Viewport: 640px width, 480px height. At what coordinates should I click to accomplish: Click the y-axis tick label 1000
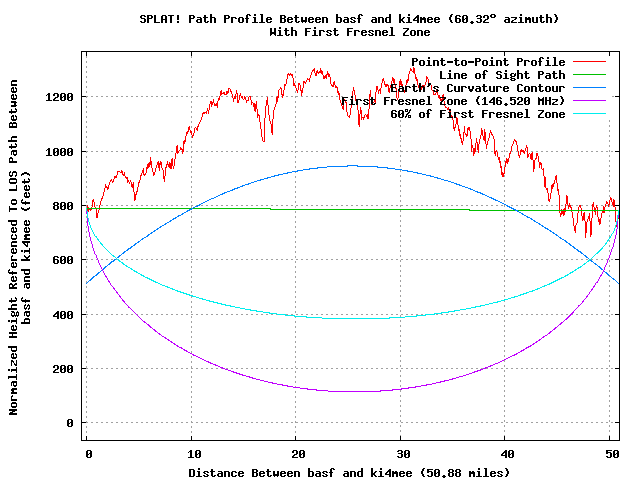(60, 152)
